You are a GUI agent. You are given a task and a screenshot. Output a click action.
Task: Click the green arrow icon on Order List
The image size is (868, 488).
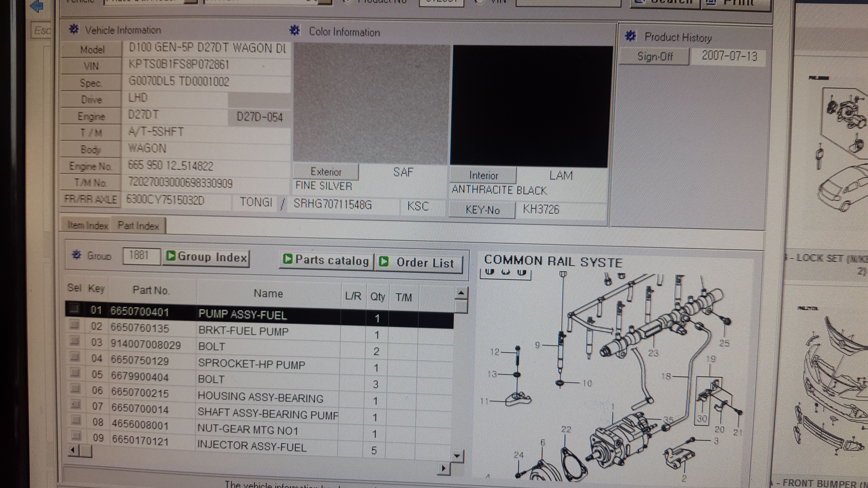(384, 261)
